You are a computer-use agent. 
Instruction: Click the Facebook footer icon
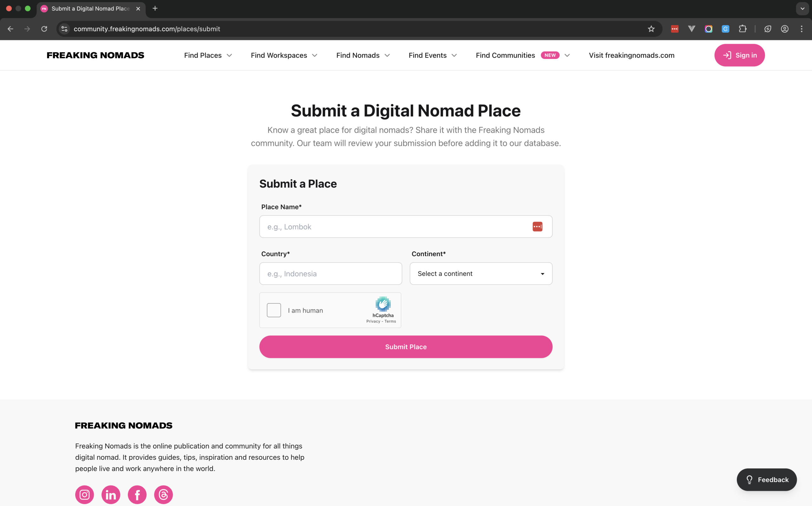pos(137,494)
